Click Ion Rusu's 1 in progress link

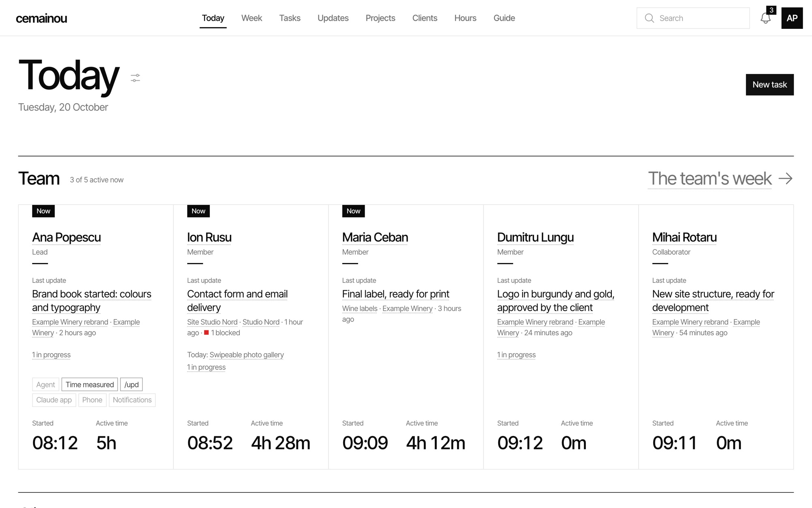pyautogui.click(x=206, y=367)
